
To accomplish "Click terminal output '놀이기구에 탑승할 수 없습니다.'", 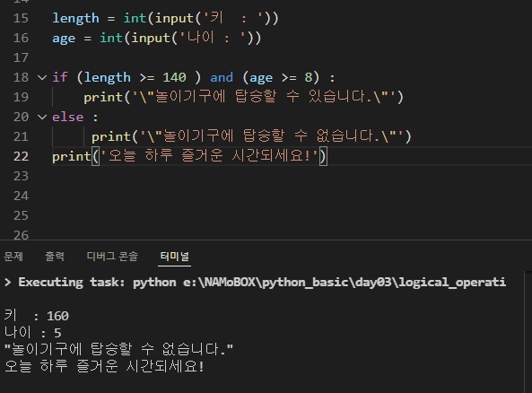I will [x=118, y=349].
